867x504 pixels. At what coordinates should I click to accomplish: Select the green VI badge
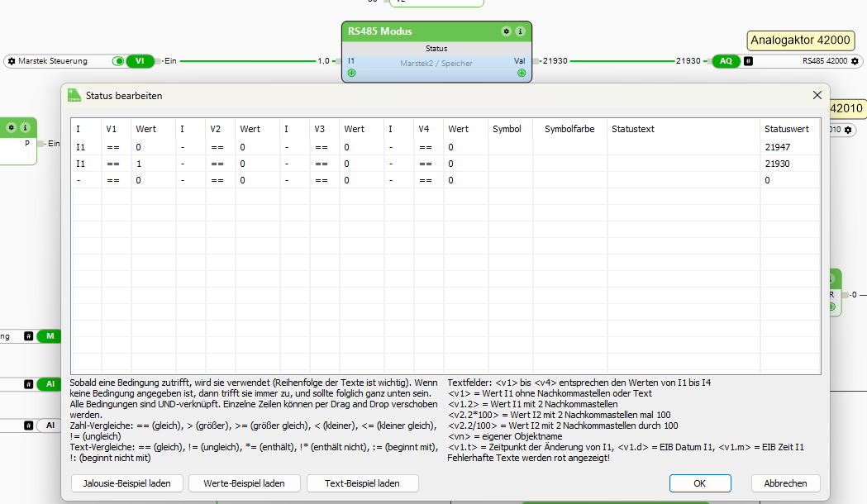(140, 61)
